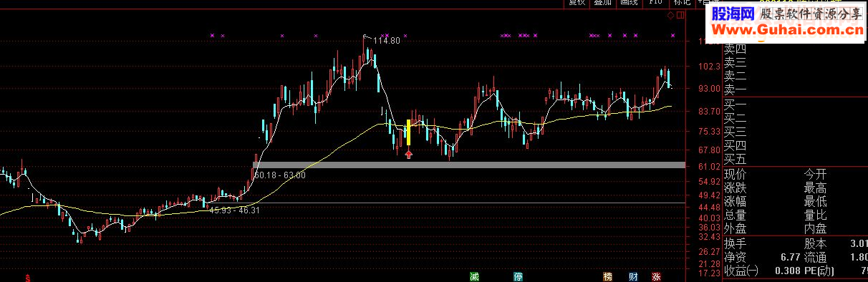Viewport: 868px width, 282px height.
Task: Click the 114.80 peak price label
Action: click(x=387, y=41)
